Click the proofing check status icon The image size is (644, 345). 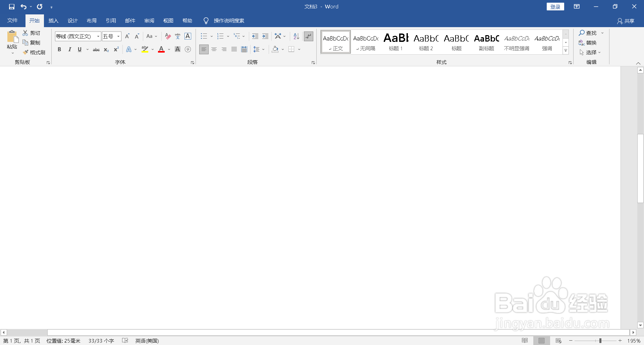(x=125, y=341)
